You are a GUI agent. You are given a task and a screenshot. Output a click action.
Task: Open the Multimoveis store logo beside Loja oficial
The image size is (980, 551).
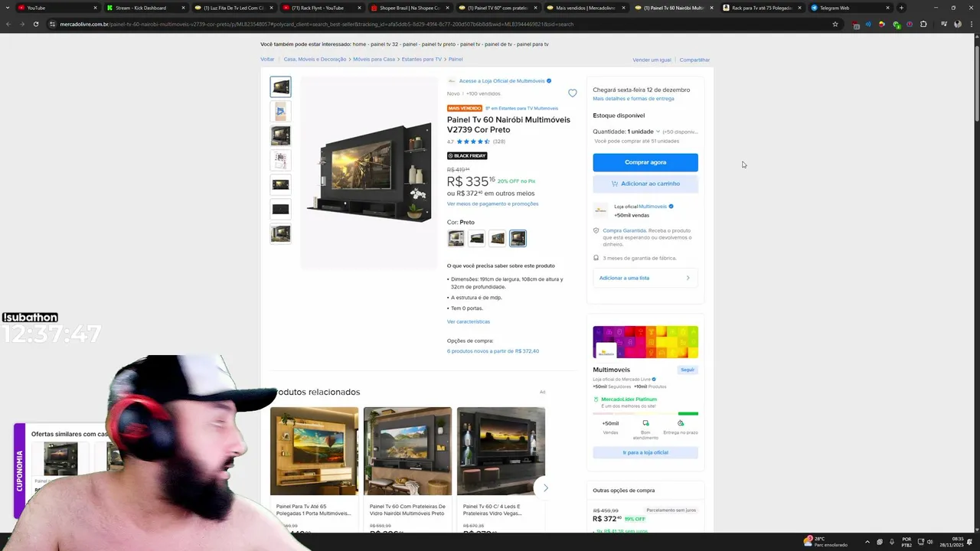tap(601, 210)
